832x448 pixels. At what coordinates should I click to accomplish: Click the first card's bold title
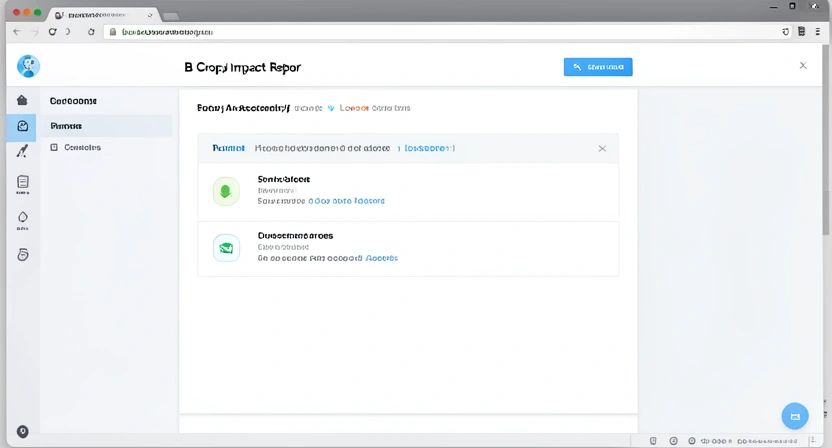pyautogui.click(x=284, y=179)
